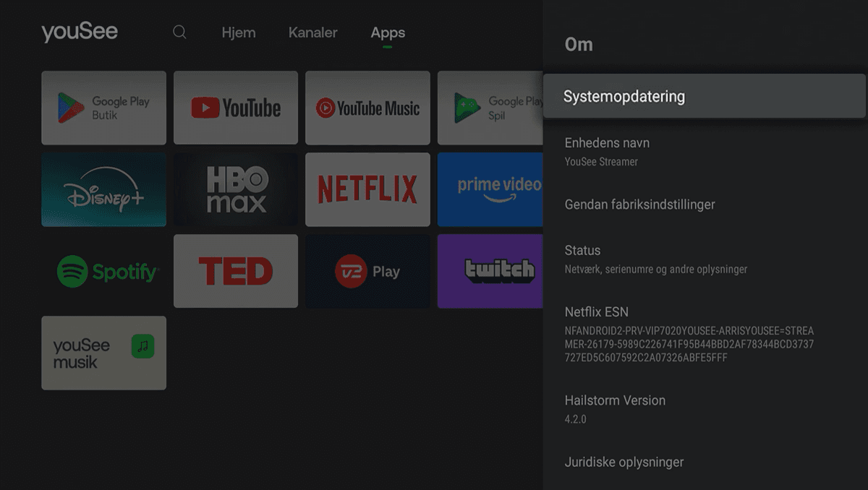Start the HBO Max app

(235, 189)
